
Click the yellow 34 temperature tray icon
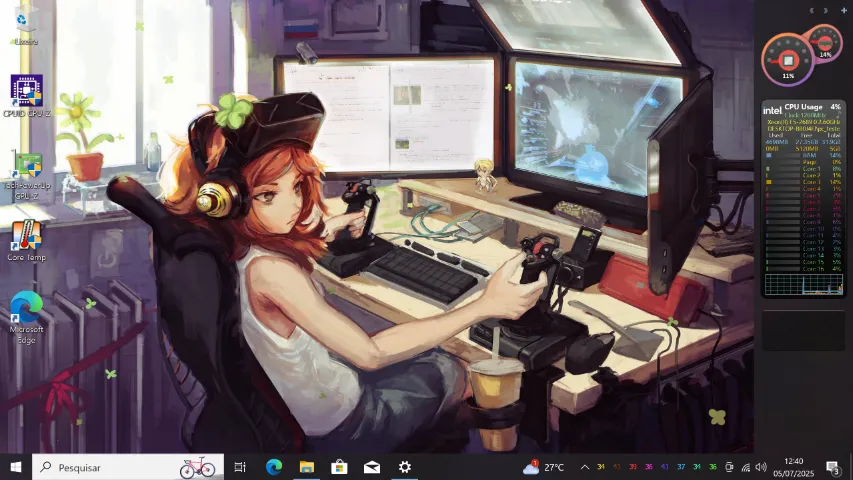tap(601, 467)
